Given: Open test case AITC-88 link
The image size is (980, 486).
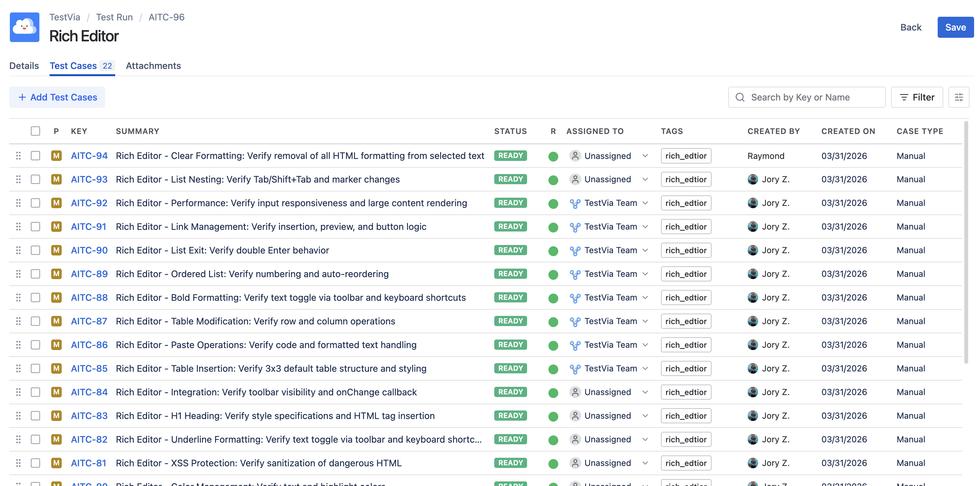Looking at the screenshot, I should coord(89,298).
